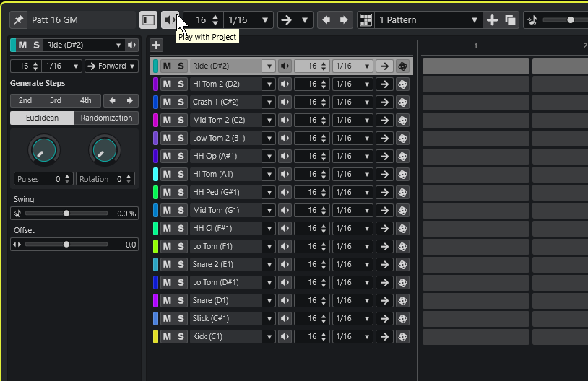
Task: Mute the Hi Tom 2 (D2) lane
Action: [x=168, y=84]
